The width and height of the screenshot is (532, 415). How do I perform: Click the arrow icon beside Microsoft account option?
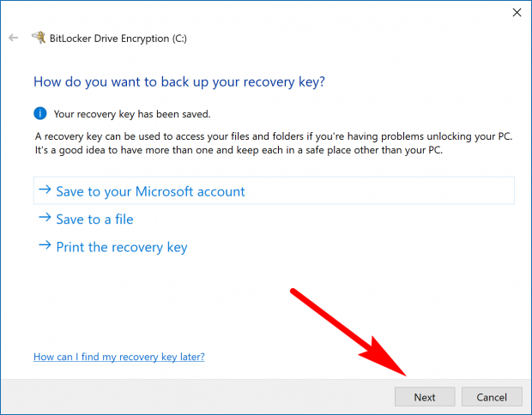point(45,191)
